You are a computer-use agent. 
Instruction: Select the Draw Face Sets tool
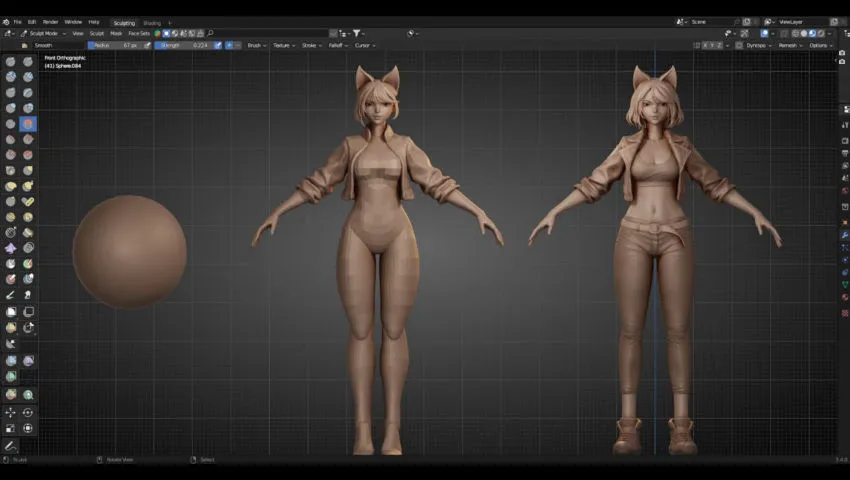28,264
